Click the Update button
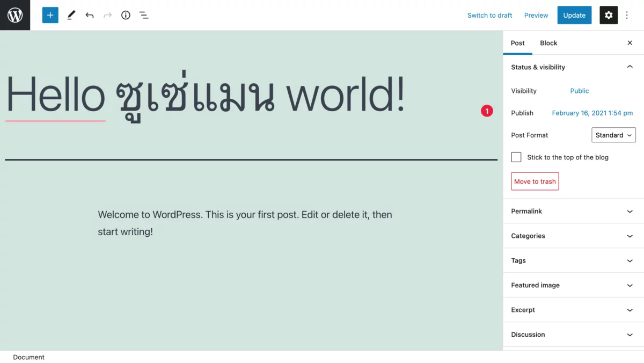Image resolution: width=644 pixels, height=363 pixels. 574,15
